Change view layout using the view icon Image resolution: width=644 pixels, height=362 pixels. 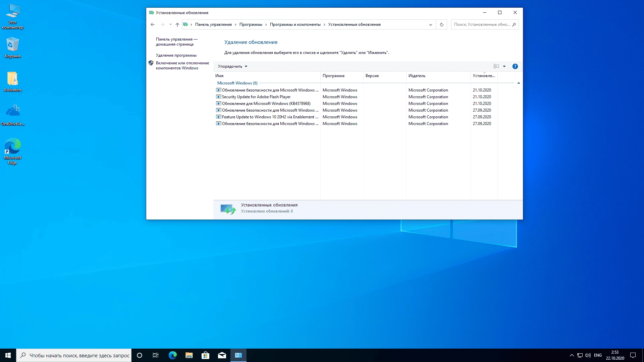pos(496,66)
